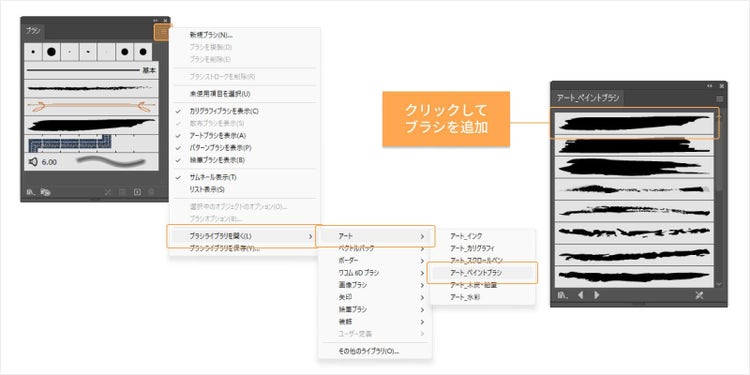Select the アート_ペイントブラシ panel tab

coord(588,98)
